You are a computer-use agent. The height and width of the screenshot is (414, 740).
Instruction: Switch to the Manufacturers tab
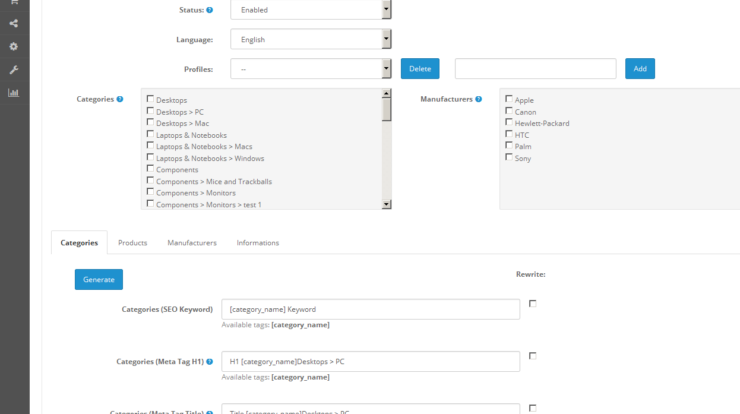192,243
